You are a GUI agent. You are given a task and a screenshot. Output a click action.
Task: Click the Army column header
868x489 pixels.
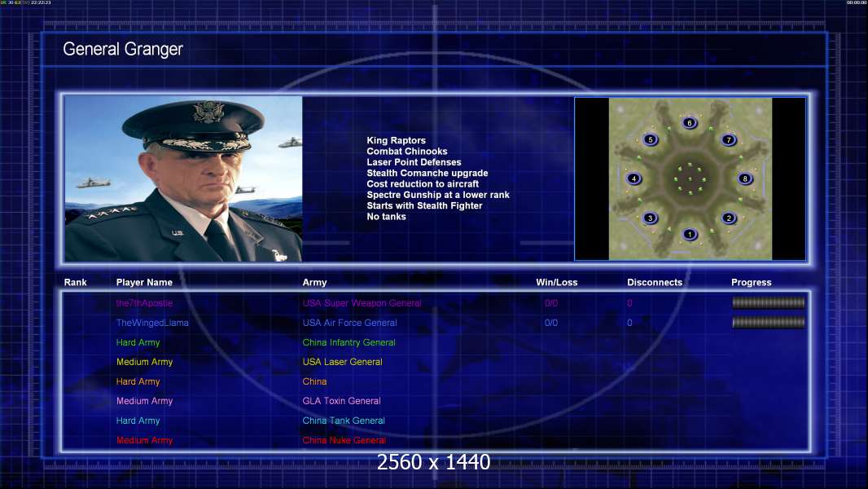[314, 283]
